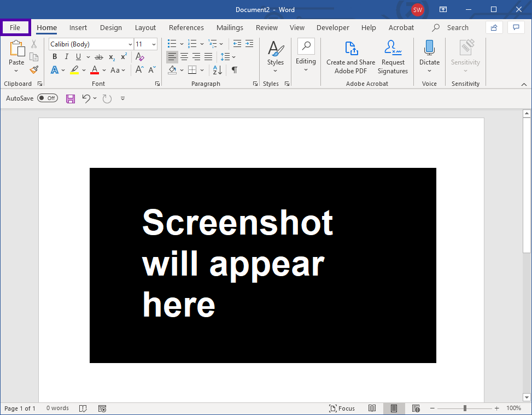Toggle show paragraph marks
This screenshot has height=415, width=532.
(235, 70)
